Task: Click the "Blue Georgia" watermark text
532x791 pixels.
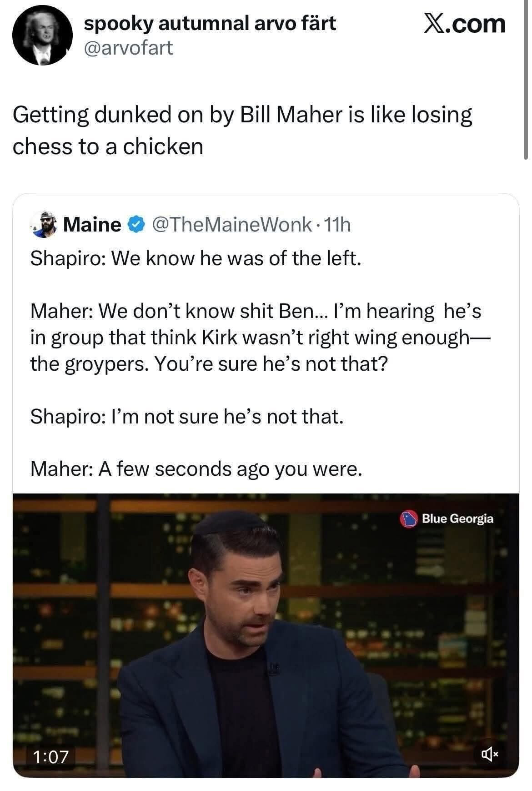Action: click(x=457, y=519)
